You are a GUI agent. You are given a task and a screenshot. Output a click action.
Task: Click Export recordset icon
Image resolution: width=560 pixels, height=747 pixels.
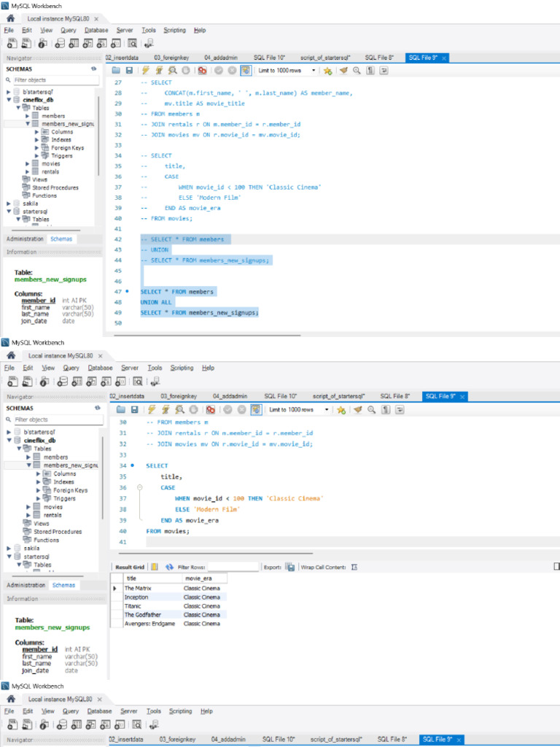coord(290,567)
